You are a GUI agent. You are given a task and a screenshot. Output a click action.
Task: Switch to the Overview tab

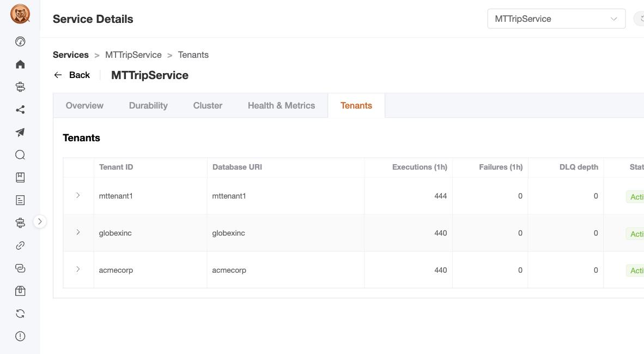coord(84,106)
